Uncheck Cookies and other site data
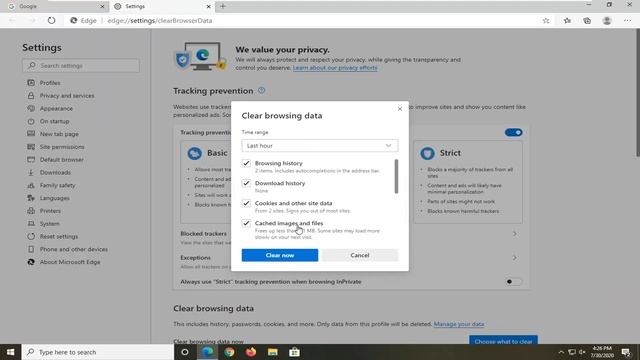This screenshot has width=640, height=360. coord(246,203)
